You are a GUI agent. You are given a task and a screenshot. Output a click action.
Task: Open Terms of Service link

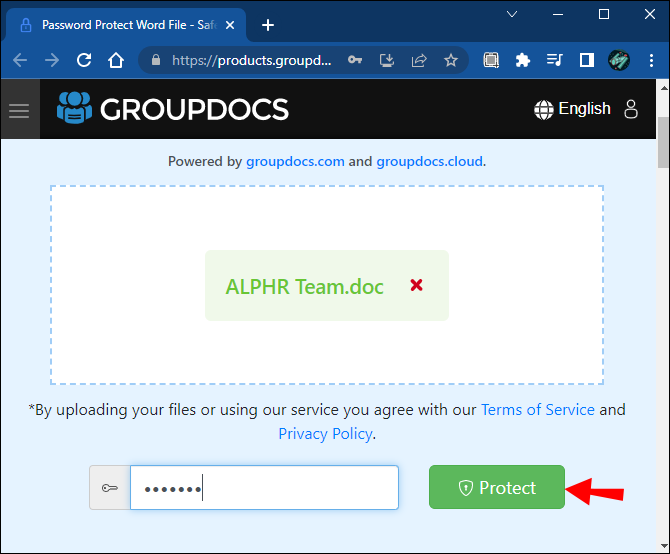538,410
